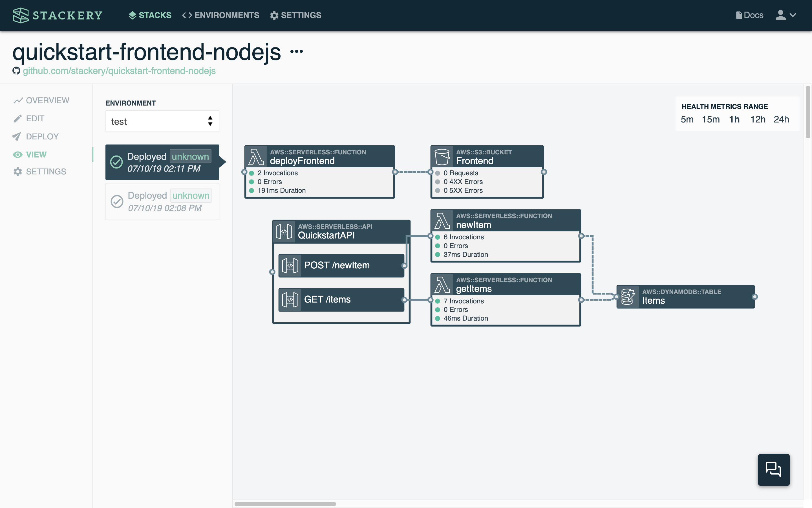Click '46ms Duration' metric on getItems
The width and height of the screenshot is (812, 508).
pyautogui.click(x=466, y=318)
